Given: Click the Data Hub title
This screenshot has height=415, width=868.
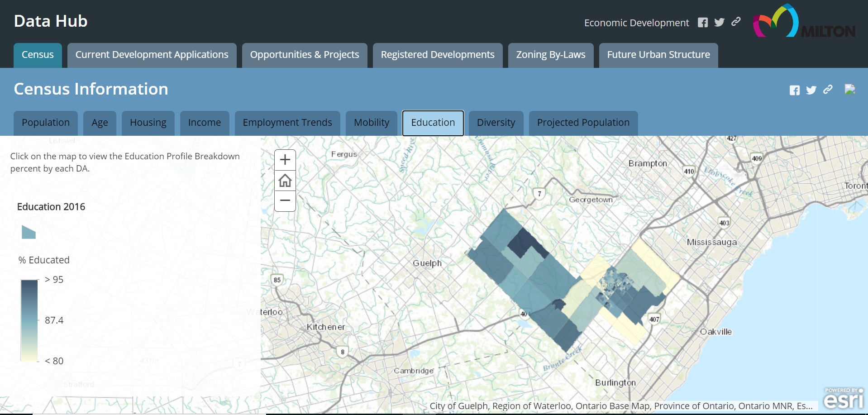Looking at the screenshot, I should coord(51,21).
